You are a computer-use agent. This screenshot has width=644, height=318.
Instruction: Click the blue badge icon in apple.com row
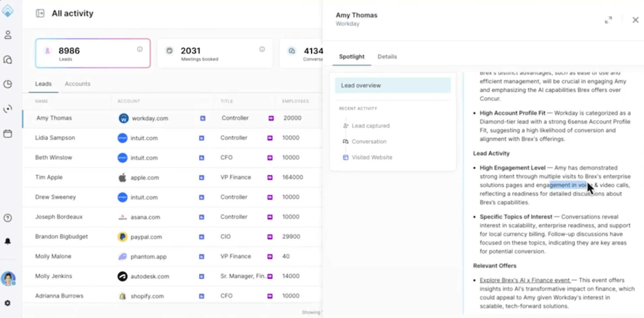point(202,178)
